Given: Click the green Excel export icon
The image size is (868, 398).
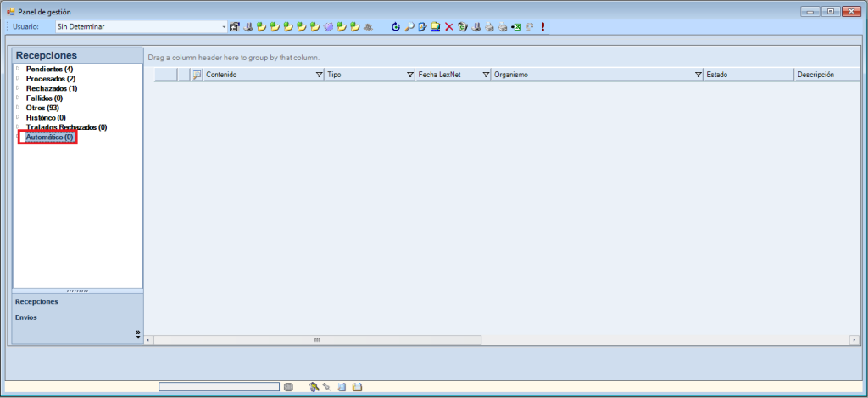Looking at the screenshot, I should pos(515,27).
